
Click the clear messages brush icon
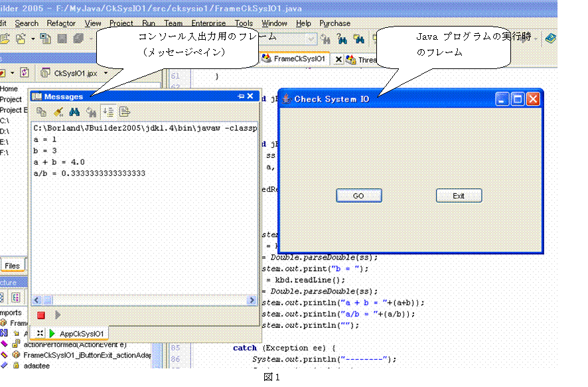[x=58, y=112]
